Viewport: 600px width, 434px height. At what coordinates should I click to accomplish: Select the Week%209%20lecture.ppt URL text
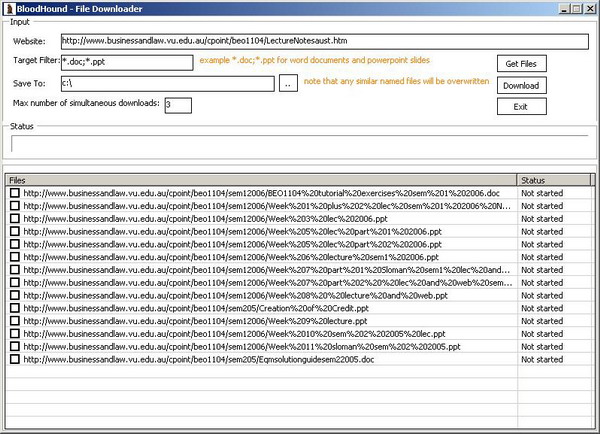click(195, 321)
